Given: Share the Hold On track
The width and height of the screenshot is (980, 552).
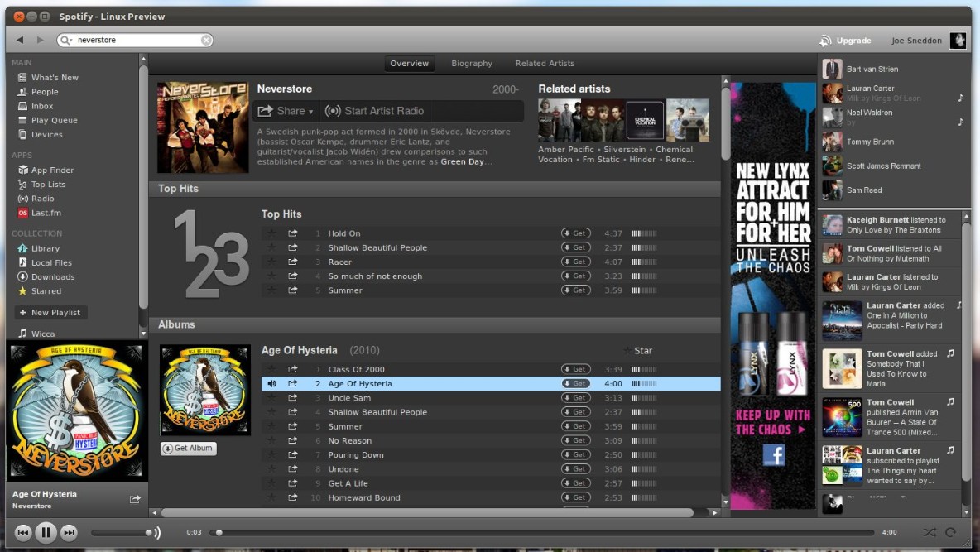Looking at the screenshot, I should click(x=292, y=233).
